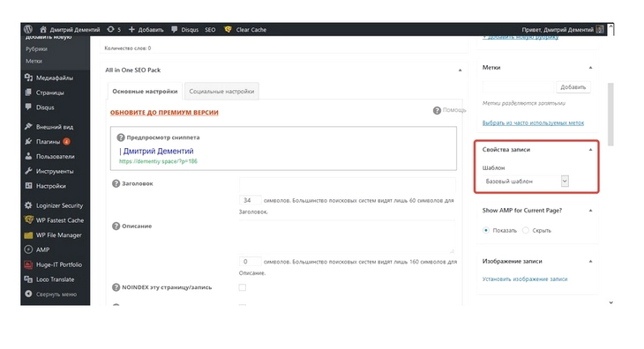Switch to Социальные настройки tab
This screenshot has height=349, width=644.
click(x=221, y=91)
